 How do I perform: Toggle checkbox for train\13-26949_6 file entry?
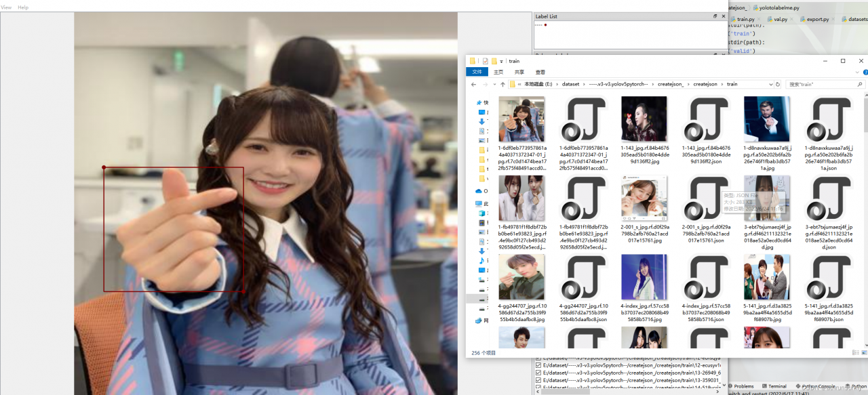pos(538,373)
